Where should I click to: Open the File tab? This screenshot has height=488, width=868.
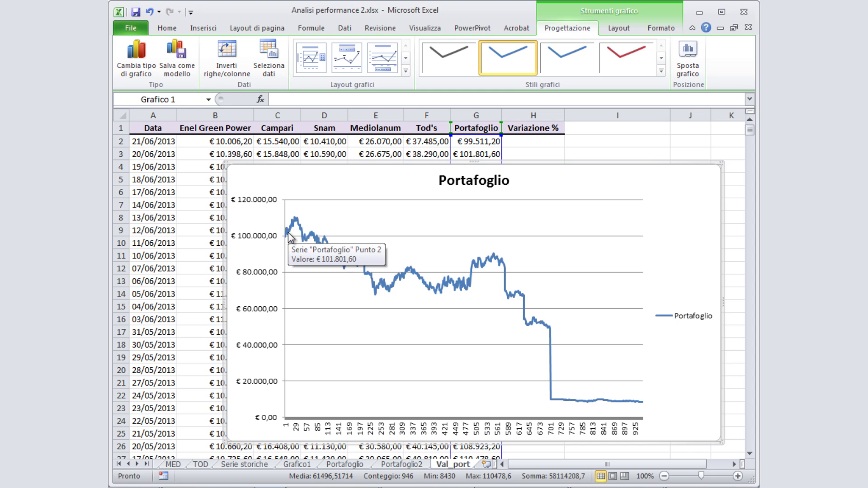coord(131,28)
